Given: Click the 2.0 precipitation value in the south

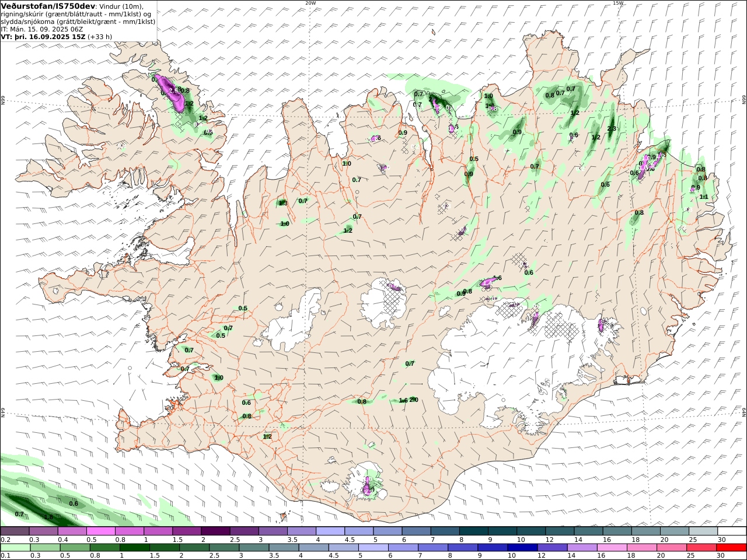Looking at the screenshot, I should [x=414, y=400].
